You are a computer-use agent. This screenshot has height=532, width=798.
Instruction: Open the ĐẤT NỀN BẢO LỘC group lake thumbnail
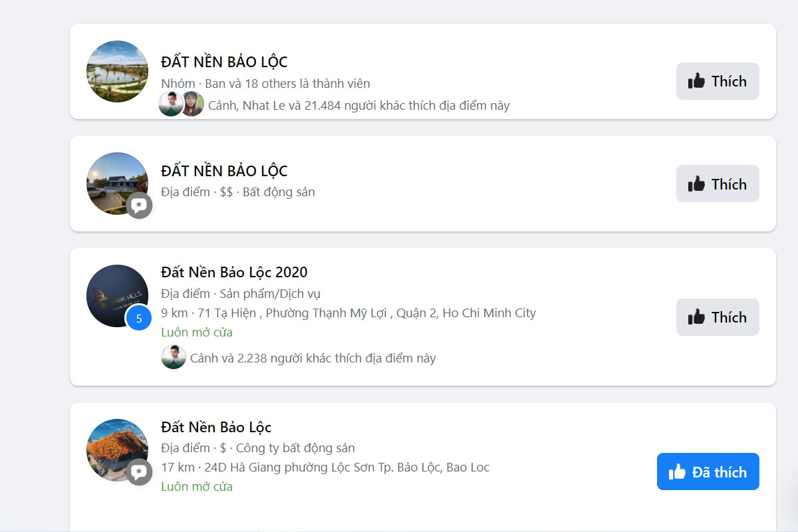coord(117,71)
